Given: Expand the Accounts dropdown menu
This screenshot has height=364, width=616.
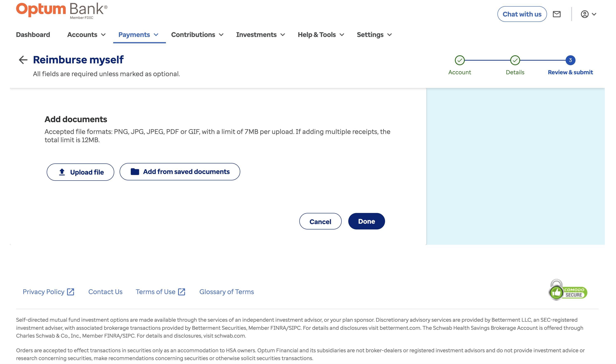Looking at the screenshot, I should pos(86,35).
